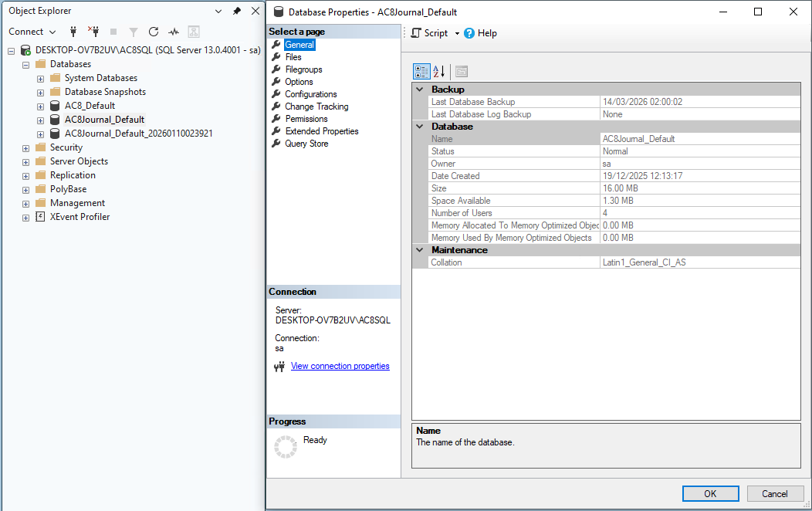Collapse the Maintenance category
Viewport: 812px width, 511px height.
click(x=419, y=250)
